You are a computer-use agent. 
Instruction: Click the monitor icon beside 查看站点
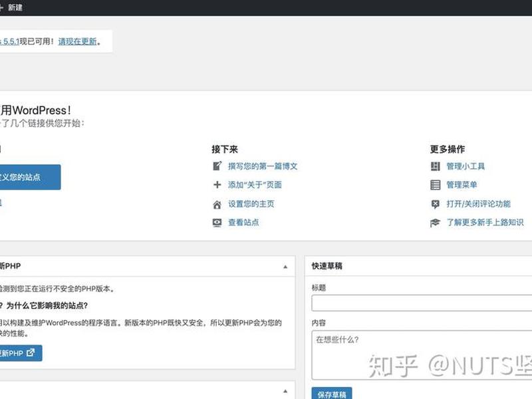[217, 223]
